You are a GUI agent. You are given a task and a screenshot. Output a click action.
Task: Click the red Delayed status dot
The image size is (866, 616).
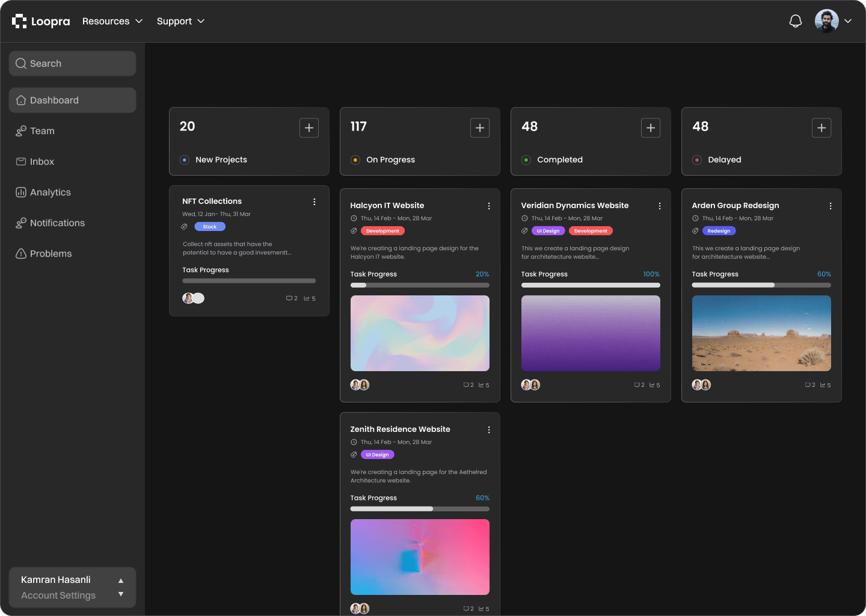(697, 160)
